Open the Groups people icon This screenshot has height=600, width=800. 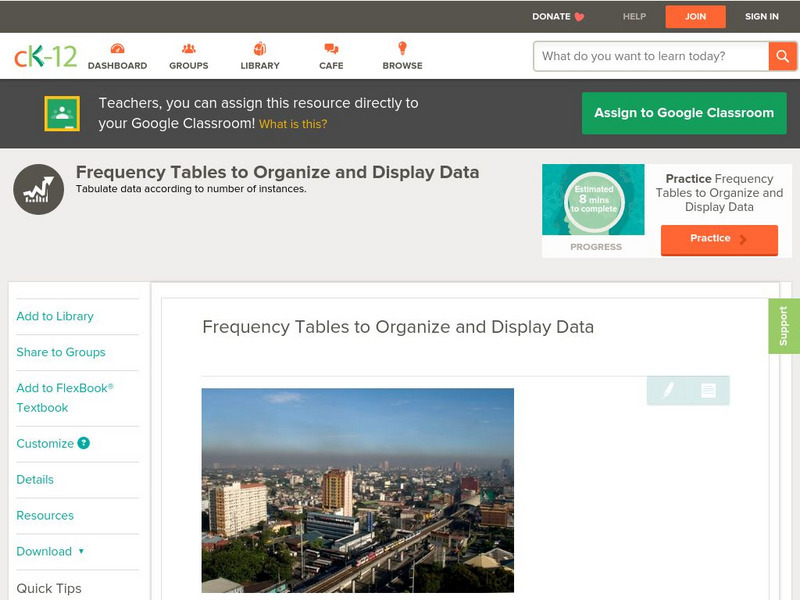click(x=189, y=49)
